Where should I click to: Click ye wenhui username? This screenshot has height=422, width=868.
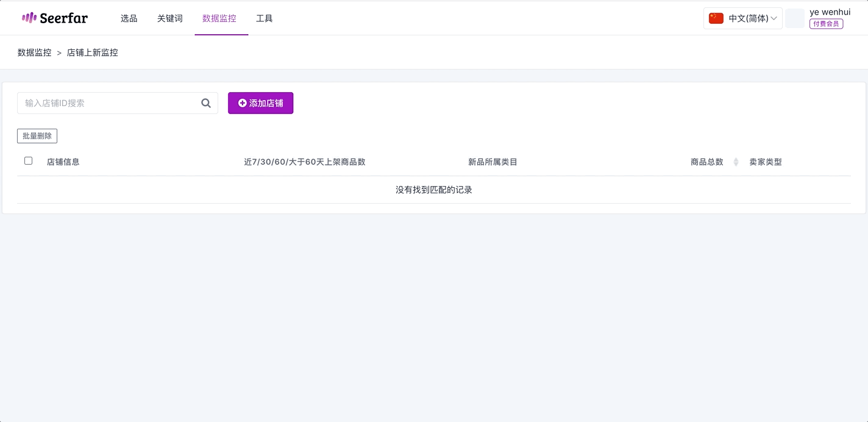point(830,12)
